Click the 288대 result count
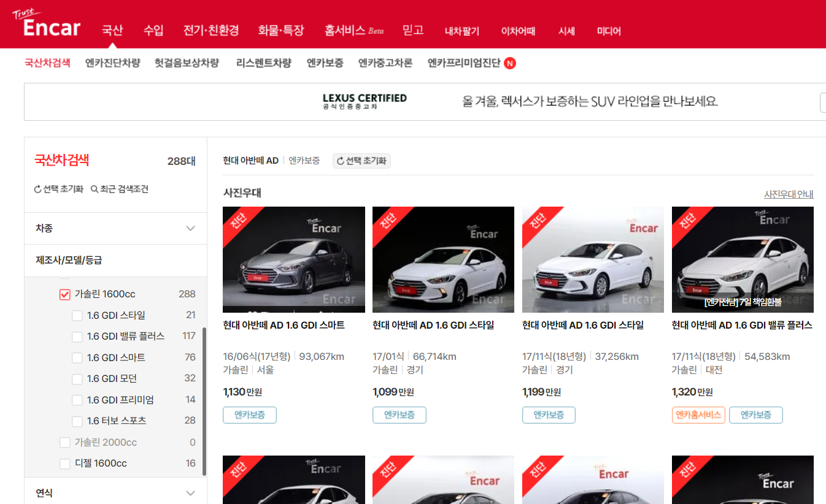 click(182, 161)
